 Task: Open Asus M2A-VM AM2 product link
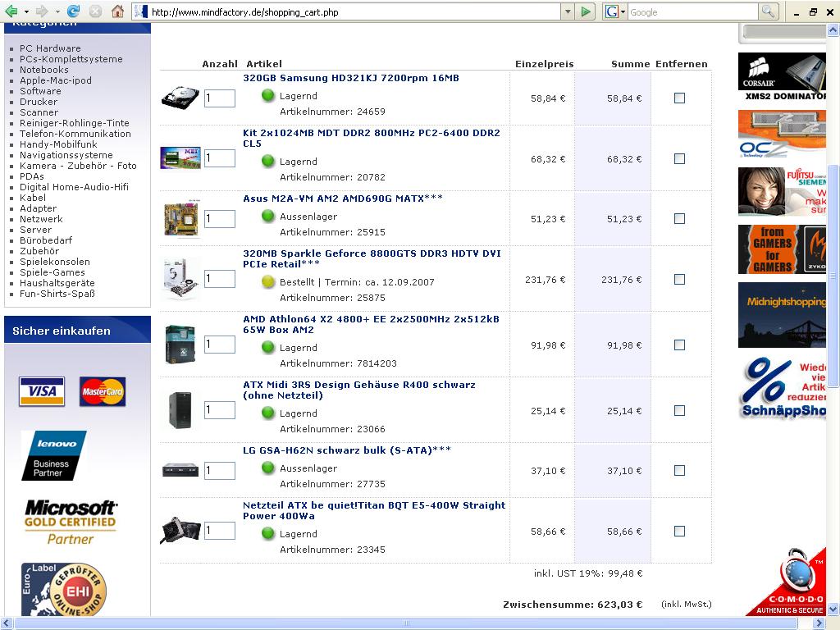coord(343,199)
